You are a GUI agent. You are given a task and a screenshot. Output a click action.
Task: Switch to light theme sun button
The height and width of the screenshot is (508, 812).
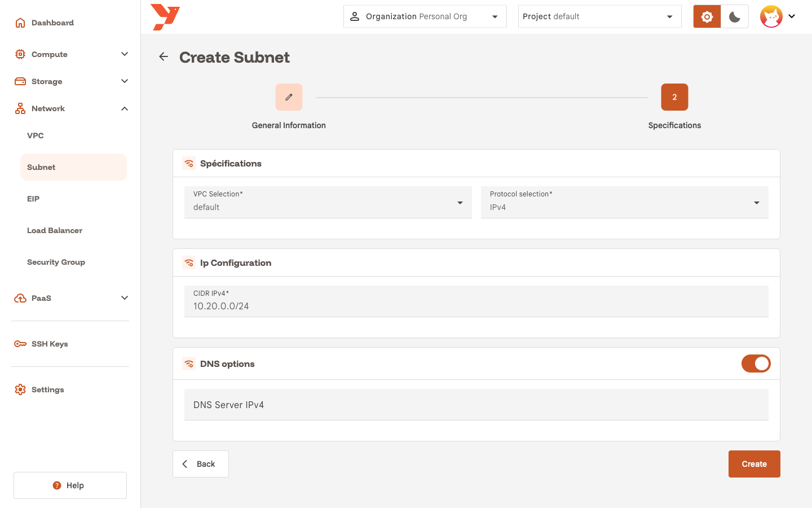point(707,16)
